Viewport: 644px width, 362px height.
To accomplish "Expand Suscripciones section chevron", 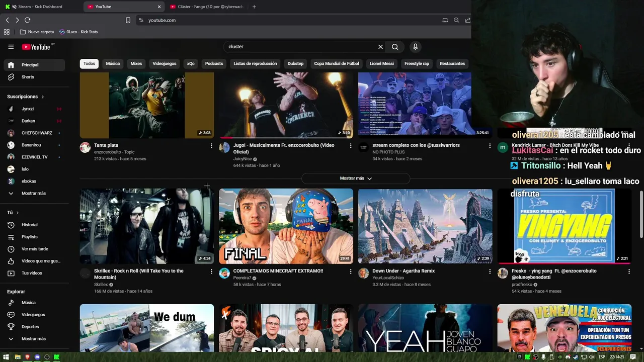I will 43,97.
